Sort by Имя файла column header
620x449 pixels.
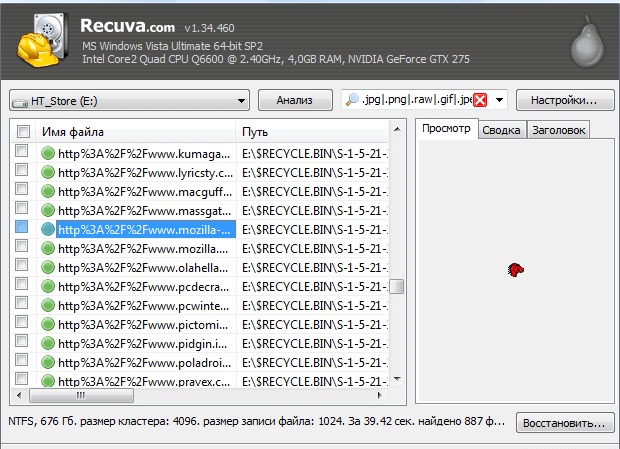tap(136, 132)
